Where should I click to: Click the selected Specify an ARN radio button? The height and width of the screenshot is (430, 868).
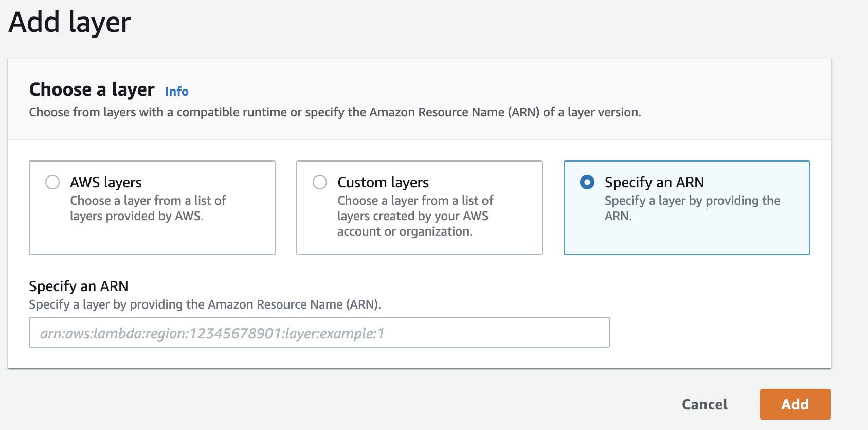tap(587, 182)
